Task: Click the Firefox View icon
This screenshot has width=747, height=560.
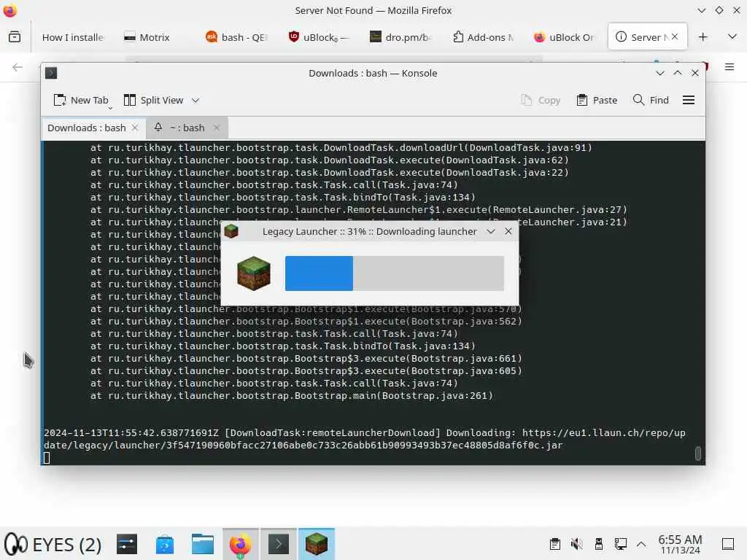Action: [x=15, y=36]
